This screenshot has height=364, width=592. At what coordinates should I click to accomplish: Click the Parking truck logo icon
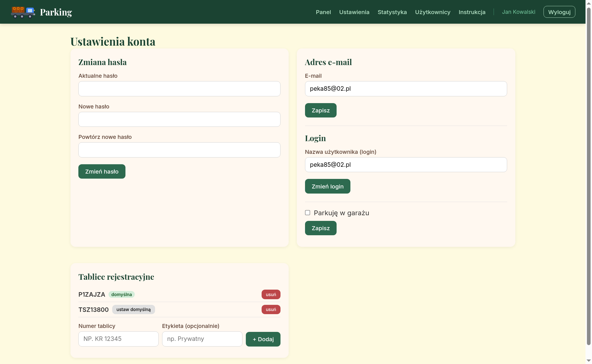click(x=23, y=12)
